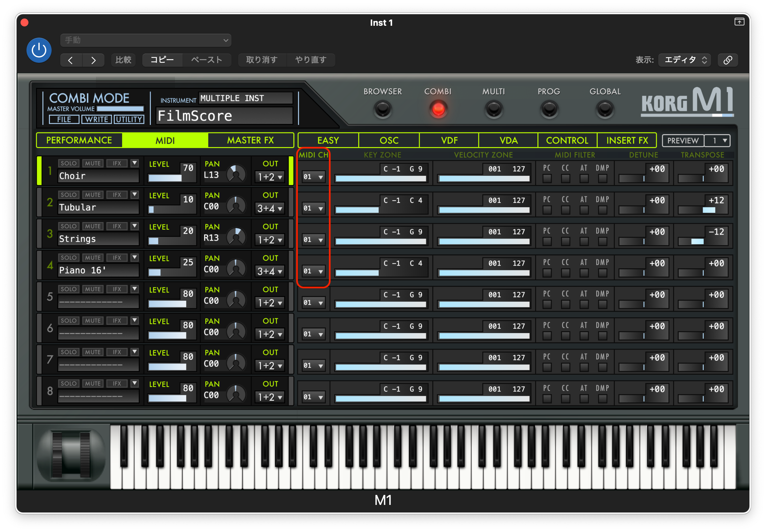Switch to the PERFORMANCE tab

click(x=79, y=140)
